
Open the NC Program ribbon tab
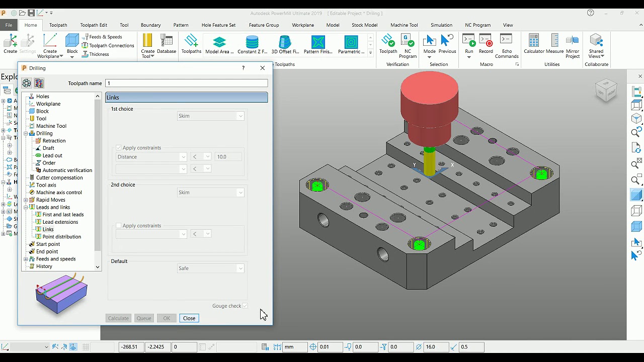477,25
